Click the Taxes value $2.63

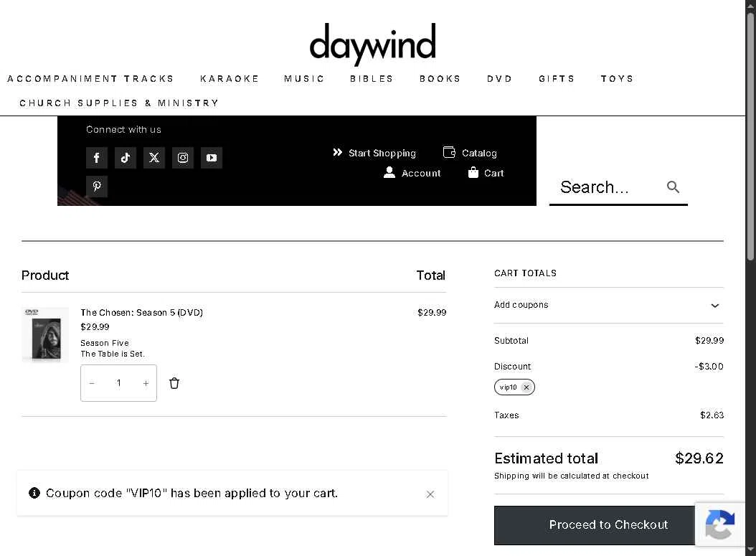click(712, 415)
